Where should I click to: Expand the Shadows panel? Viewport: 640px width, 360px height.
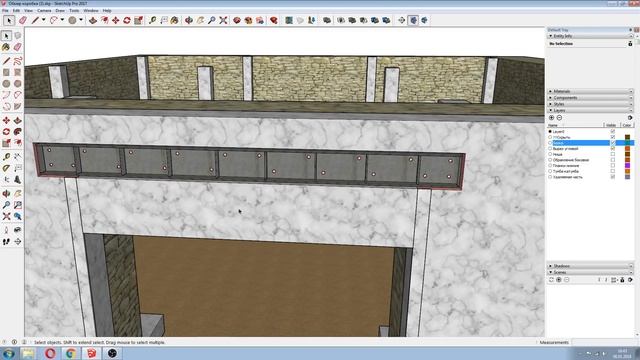pos(551,266)
